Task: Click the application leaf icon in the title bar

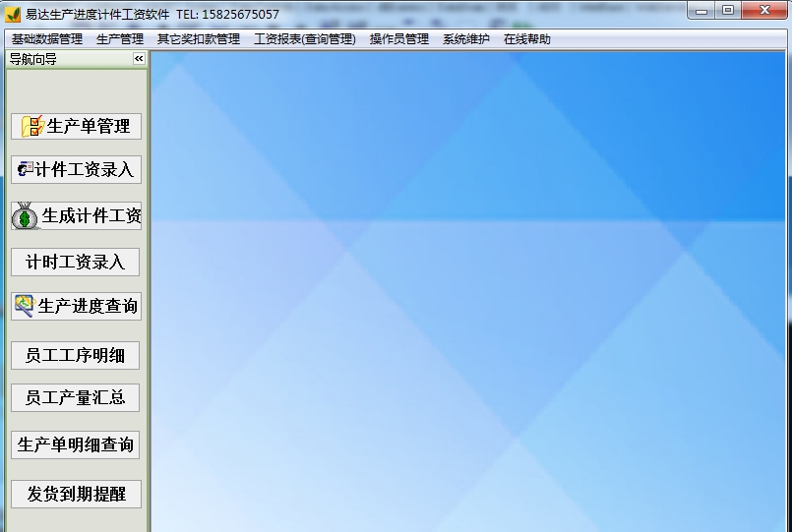Action: (13, 14)
